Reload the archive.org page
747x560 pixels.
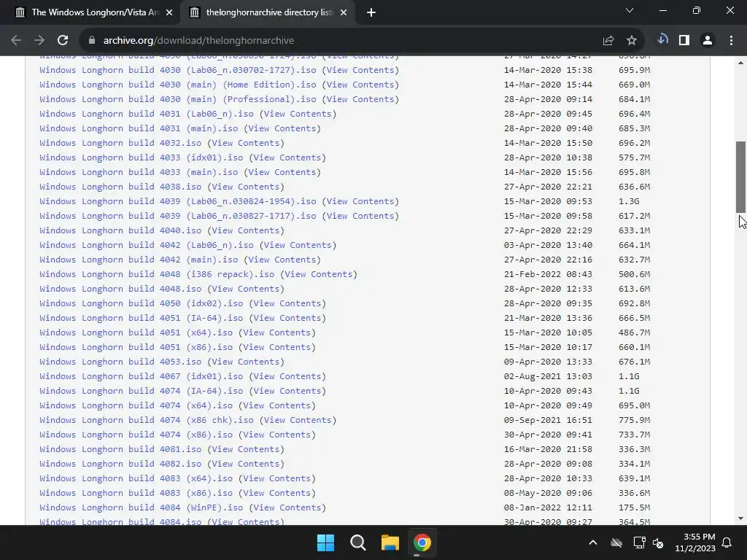tap(63, 41)
